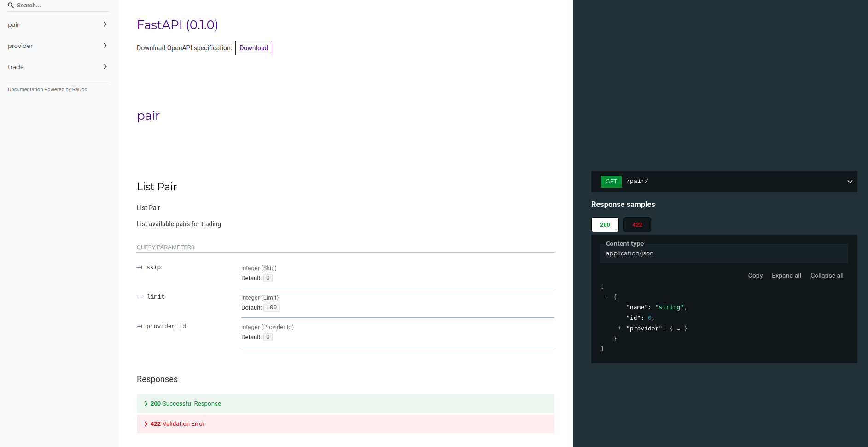Expand the "provider" JSON node

coord(620,329)
